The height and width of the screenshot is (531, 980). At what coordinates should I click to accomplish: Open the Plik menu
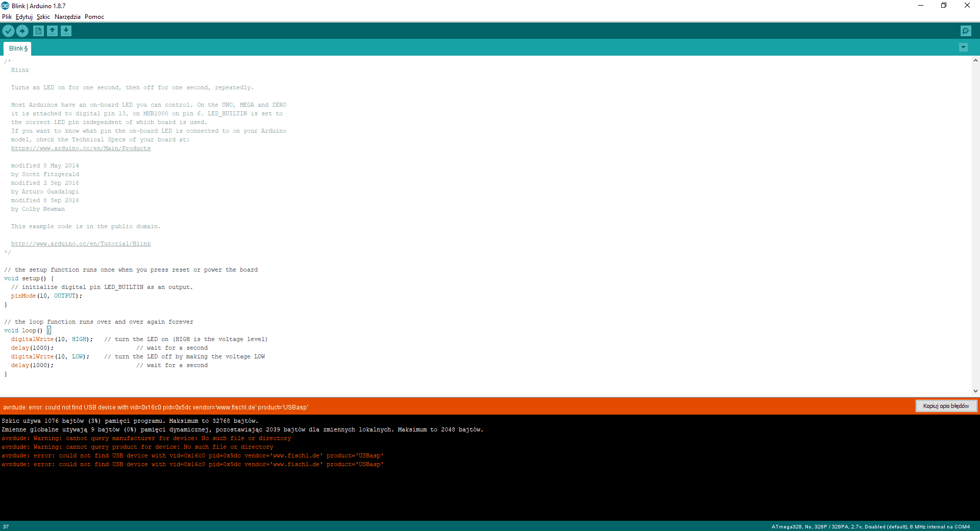point(7,17)
